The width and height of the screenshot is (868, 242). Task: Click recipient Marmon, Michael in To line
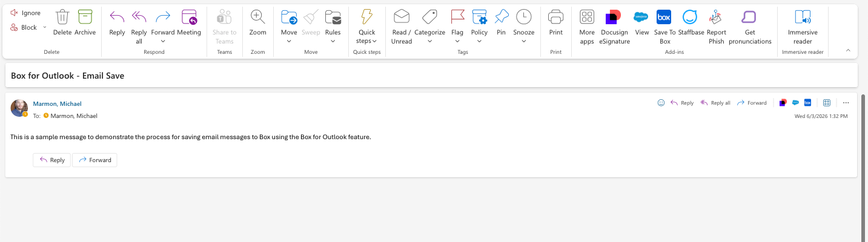click(74, 116)
